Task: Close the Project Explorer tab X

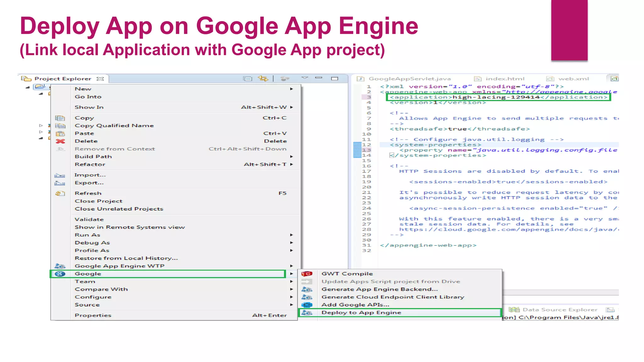Action: coord(100,79)
